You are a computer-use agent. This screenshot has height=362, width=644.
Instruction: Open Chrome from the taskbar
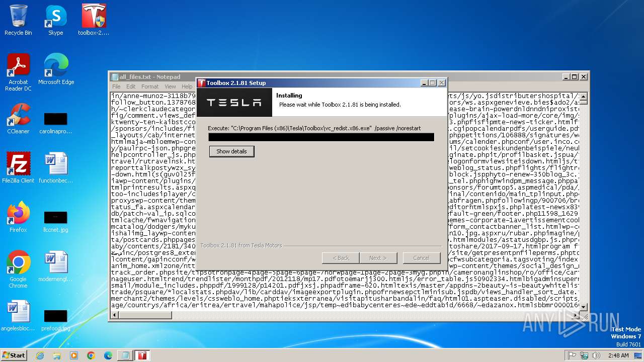[91, 355]
